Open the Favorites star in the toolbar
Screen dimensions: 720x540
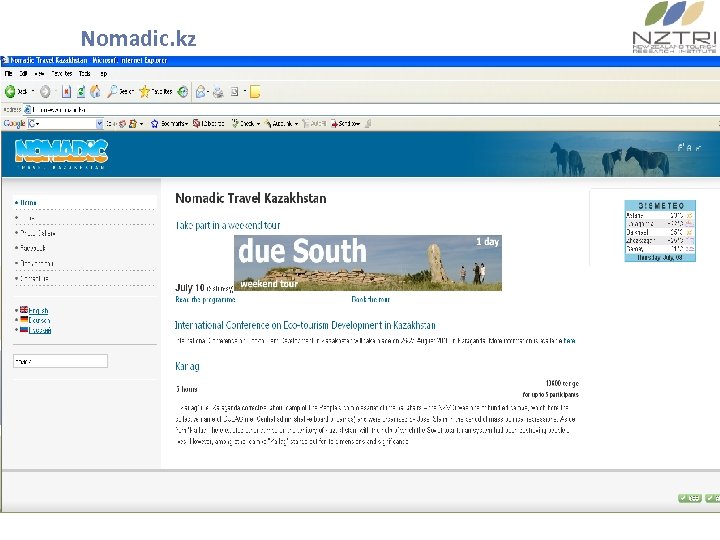(x=144, y=92)
